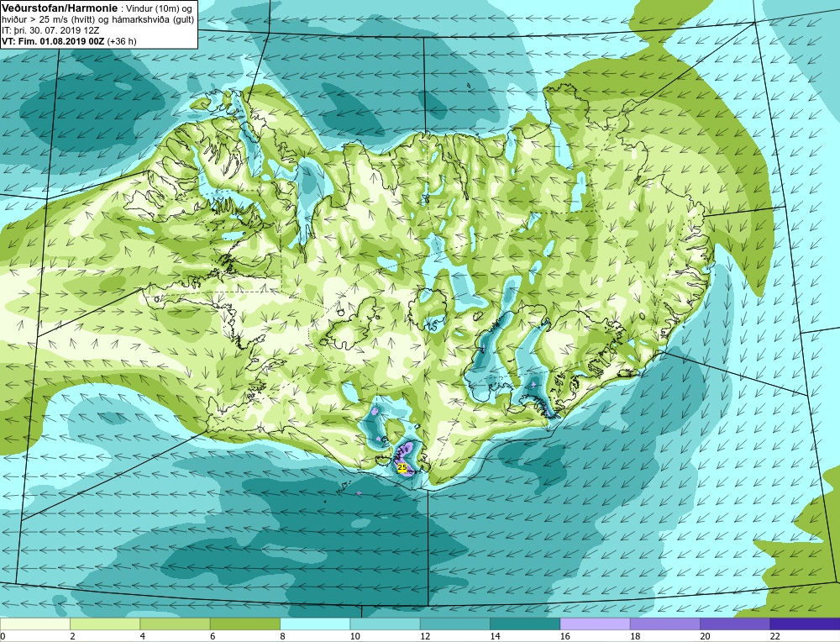Click the legend scale label 4
The image size is (840, 642).
coord(143,636)
